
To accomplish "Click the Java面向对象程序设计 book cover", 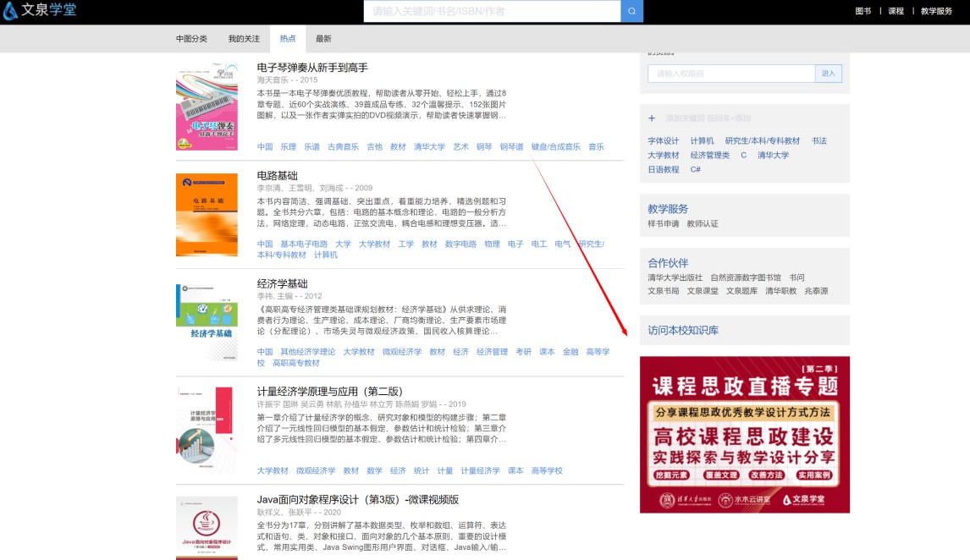I will 207,528.
